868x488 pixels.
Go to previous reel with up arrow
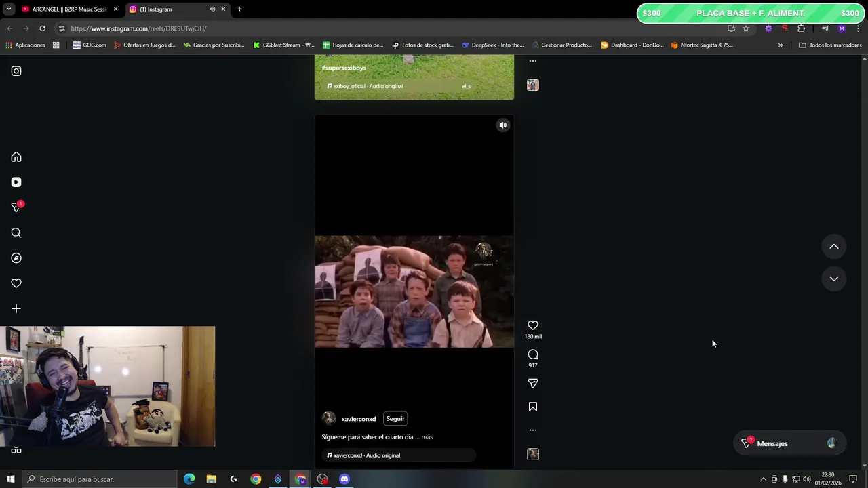coord(834,247)
